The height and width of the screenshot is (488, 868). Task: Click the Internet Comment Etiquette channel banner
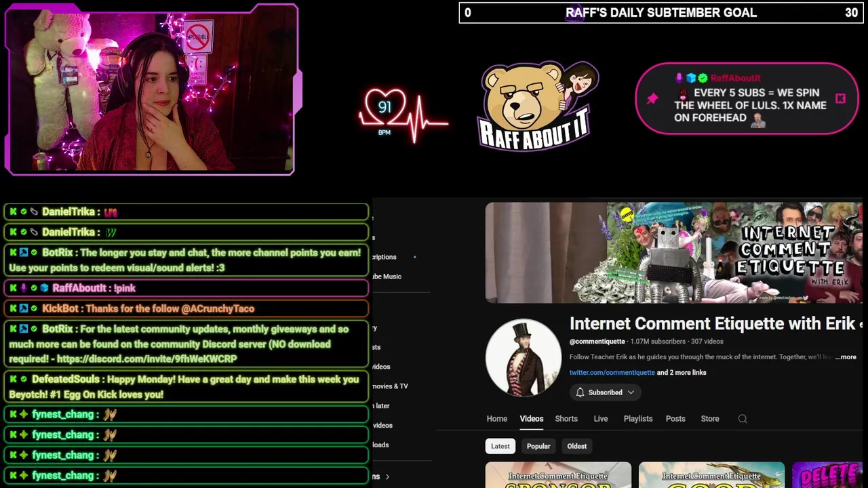pyautogui.click(x=674, y=252)
